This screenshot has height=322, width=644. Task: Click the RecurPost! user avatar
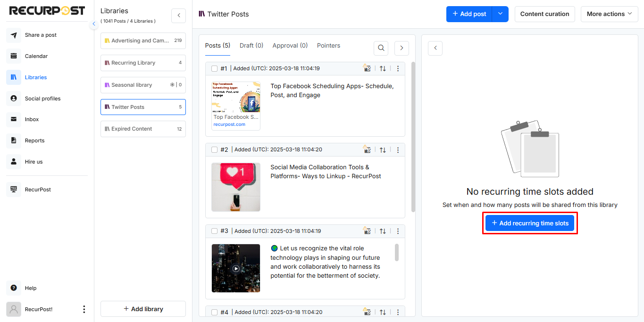[14, 309]
